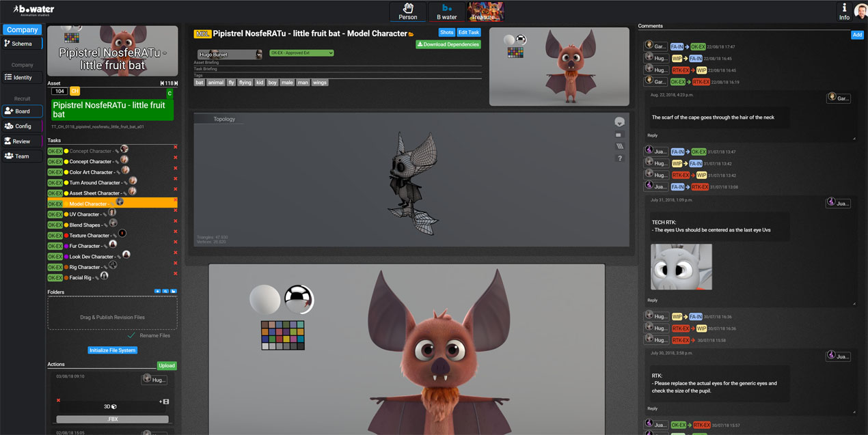Screen dimensions: 868x435
Task: Open the Person tab with hand icon
Action: (x=408, y=11)
